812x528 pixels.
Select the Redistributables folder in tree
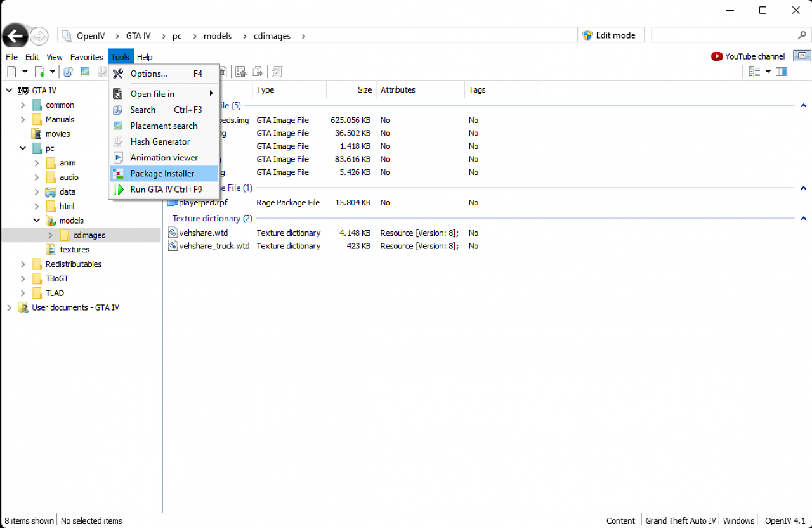(73, 264)
